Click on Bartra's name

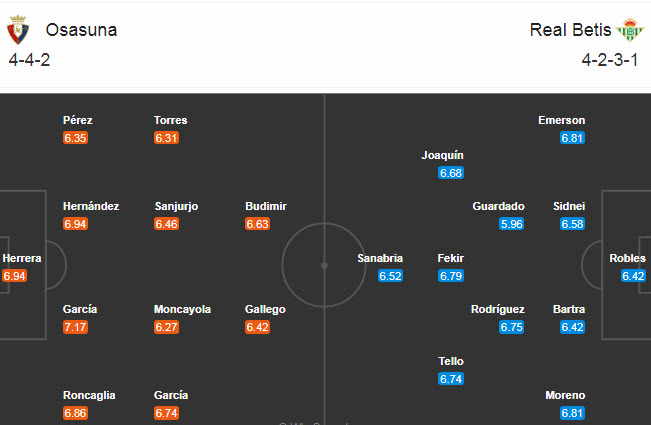coord(569,309)
